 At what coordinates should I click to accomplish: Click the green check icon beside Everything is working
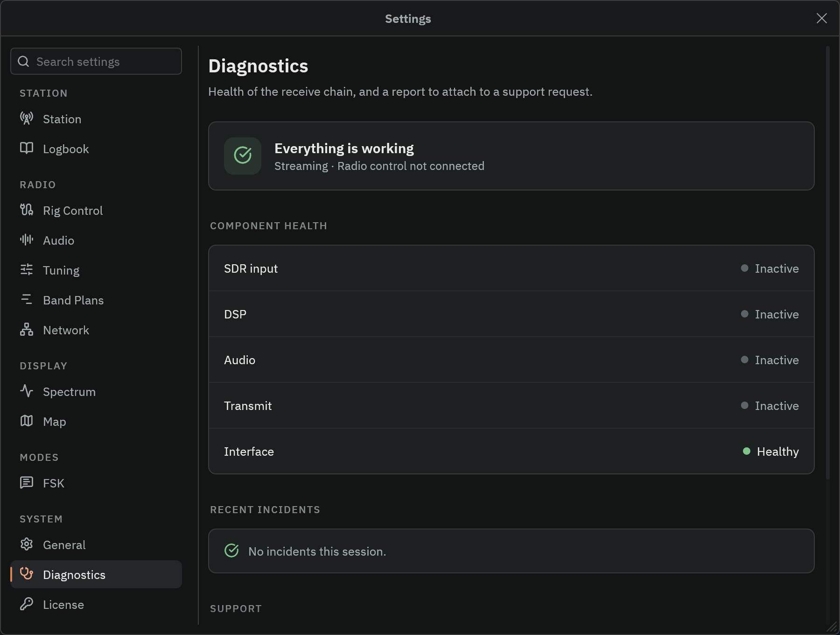point(243,155)
